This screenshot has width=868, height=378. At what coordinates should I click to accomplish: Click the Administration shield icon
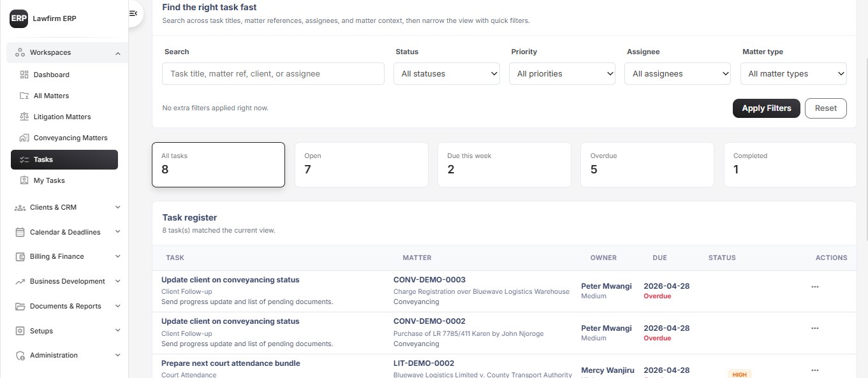(x=20, y=355)
